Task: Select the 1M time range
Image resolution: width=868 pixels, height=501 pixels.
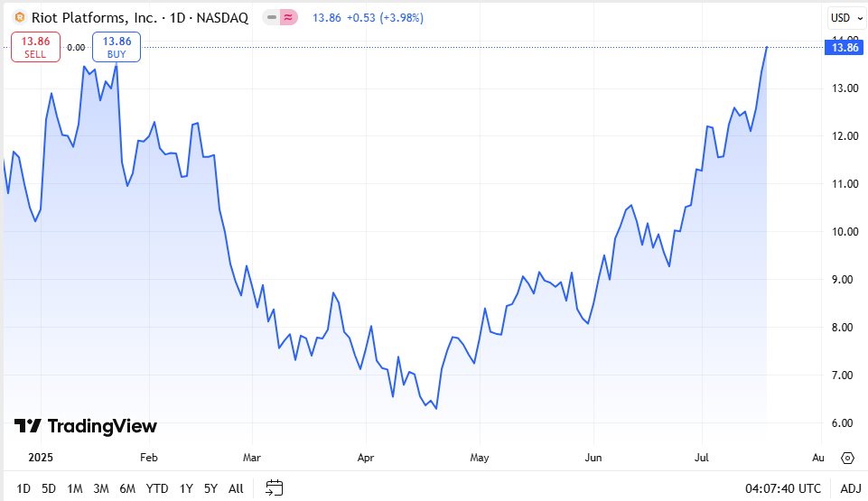Action: click(x=75, y=488)
